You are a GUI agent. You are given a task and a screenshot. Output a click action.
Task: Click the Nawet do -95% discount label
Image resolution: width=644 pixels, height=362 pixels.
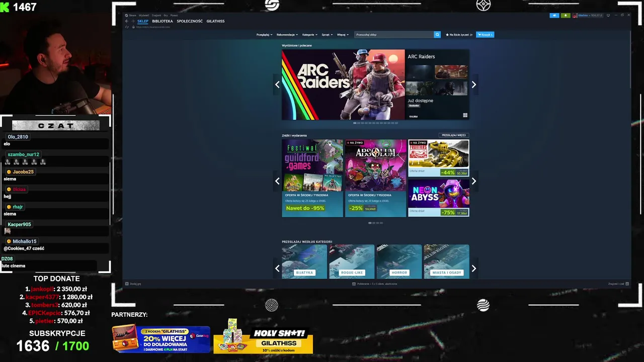pyautogui.click(x=305, y=208)
